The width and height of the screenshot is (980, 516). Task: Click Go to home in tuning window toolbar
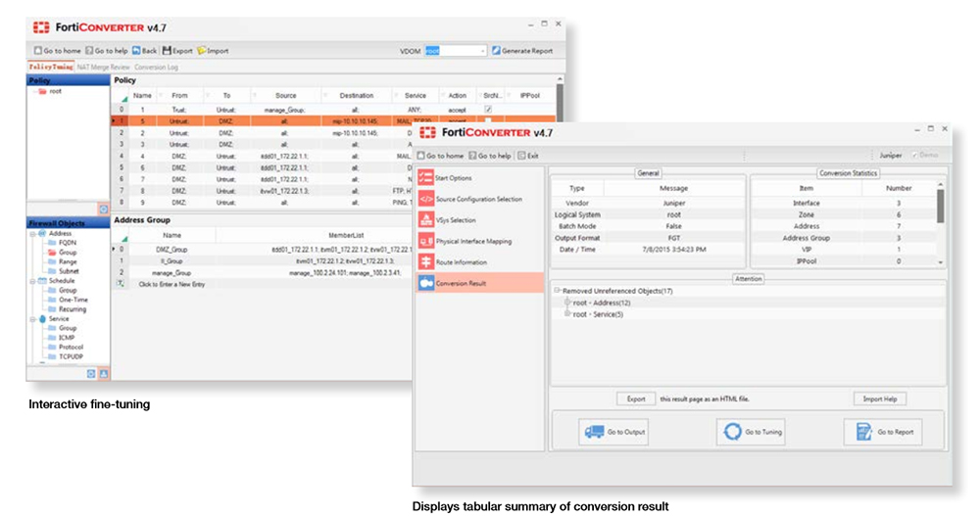coord(58,51)
